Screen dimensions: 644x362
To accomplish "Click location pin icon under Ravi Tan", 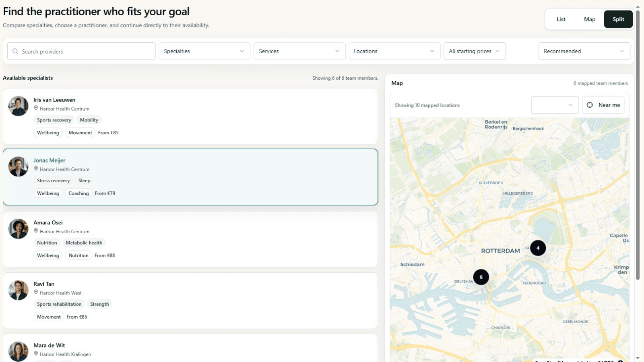I will pos(36,292).
